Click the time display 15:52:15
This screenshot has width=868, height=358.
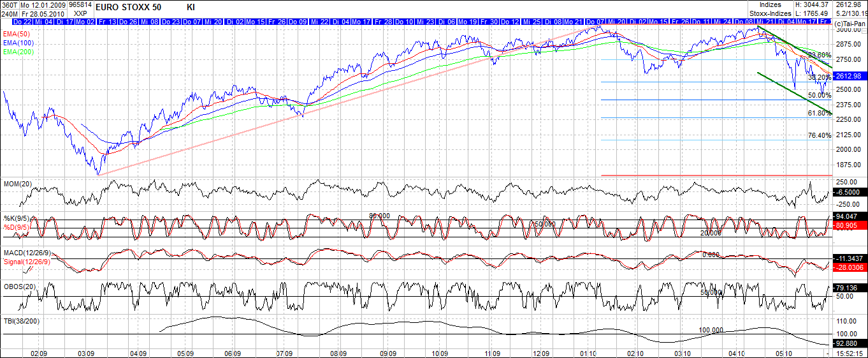tap(851, 352)
